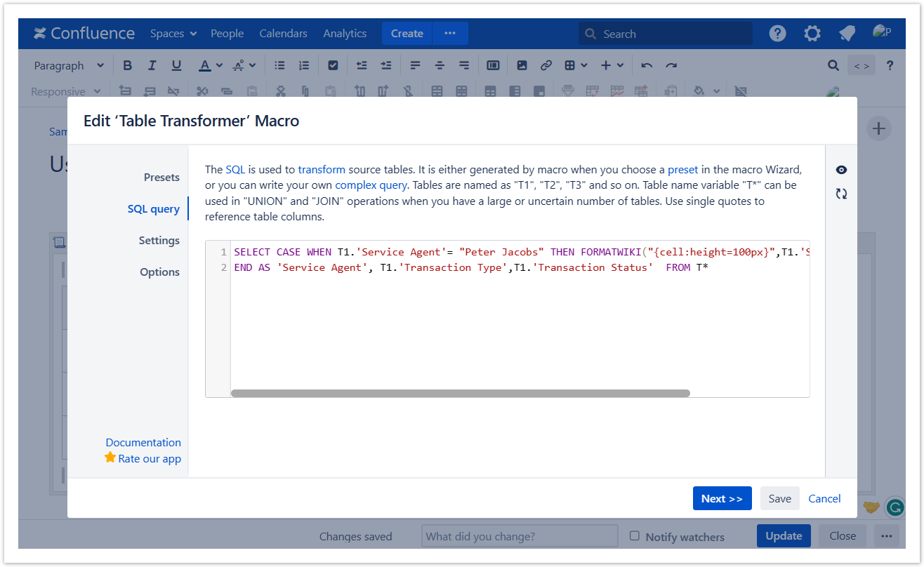Image resolution: width=924 pixels, height=567 pixels.
Task: Switch to the Settings tab
Action: tap(159, 241)
